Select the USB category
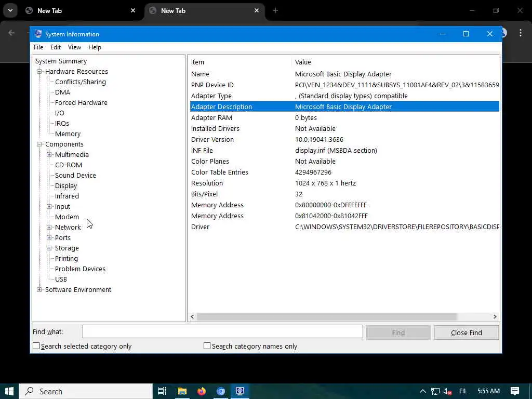Image resolution: width=532 pixels, height=399 pixels. tap(61, 279)
